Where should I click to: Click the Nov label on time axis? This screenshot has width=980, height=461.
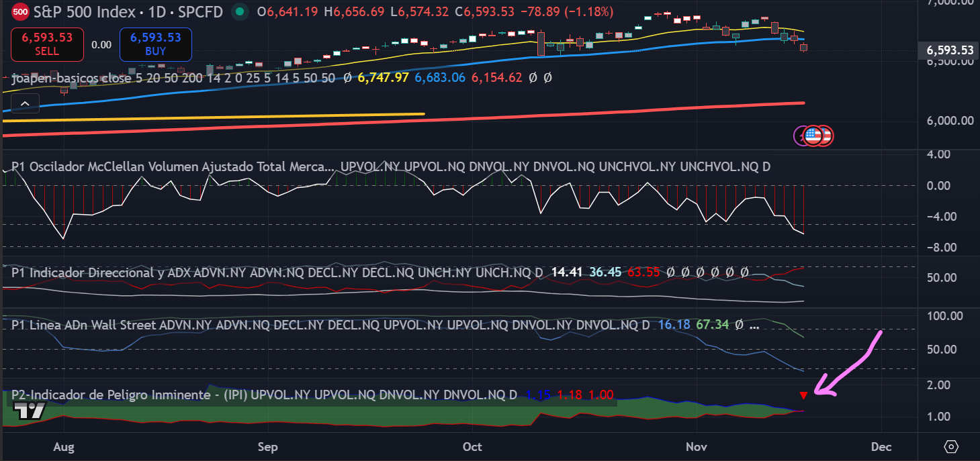point(697,447)
